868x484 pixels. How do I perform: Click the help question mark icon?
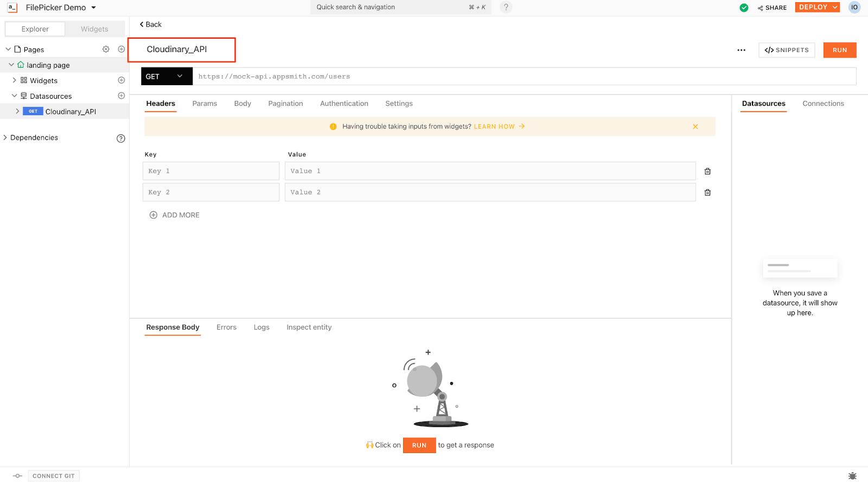point(506,7)
